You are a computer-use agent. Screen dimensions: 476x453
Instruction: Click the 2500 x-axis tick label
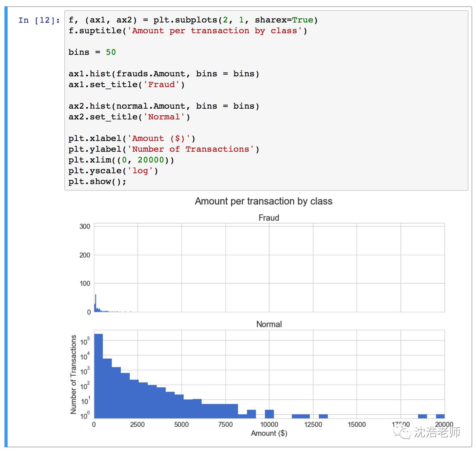(x=137, y=424)
